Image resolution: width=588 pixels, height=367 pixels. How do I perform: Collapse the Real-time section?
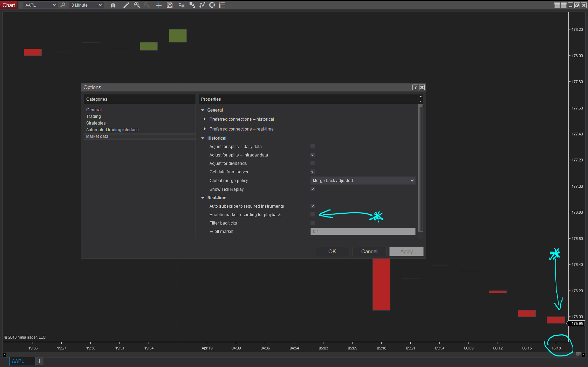click(203, 198)
